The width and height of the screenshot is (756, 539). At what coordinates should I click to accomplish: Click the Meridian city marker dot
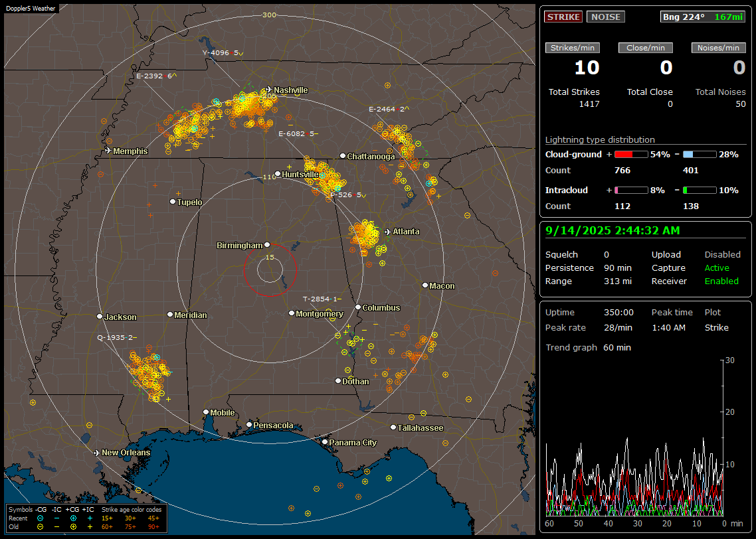169,315
